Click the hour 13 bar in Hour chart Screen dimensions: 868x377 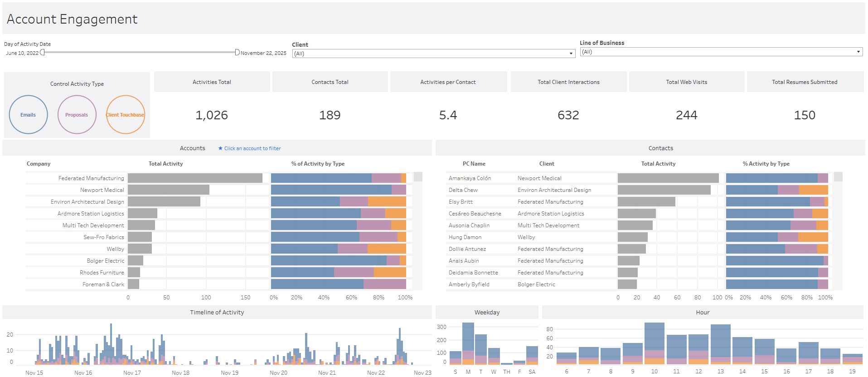coord(720,344)
